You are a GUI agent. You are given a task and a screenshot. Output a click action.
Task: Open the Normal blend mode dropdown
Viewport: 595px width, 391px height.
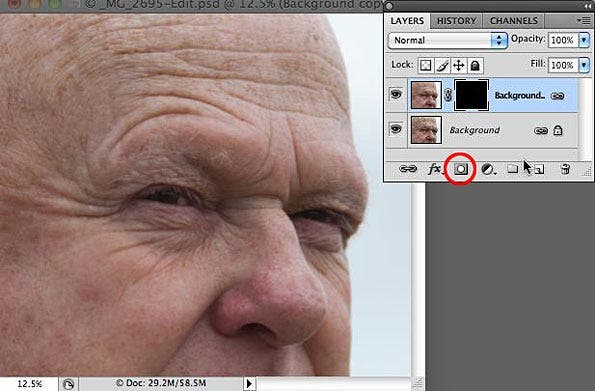448,40
